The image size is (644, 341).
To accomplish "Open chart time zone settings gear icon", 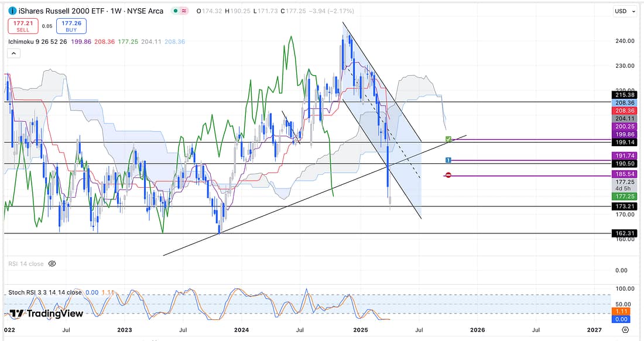I will (x=625, y=330).
